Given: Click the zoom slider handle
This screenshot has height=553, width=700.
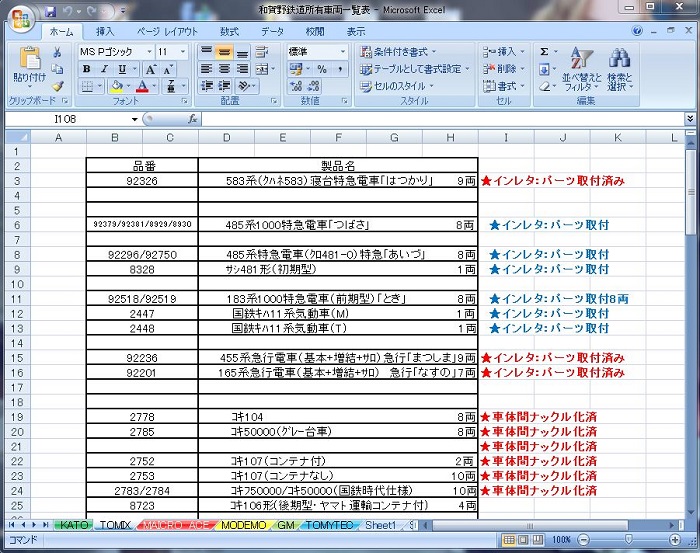Looking at the screenshot, I should click(629, 540).
